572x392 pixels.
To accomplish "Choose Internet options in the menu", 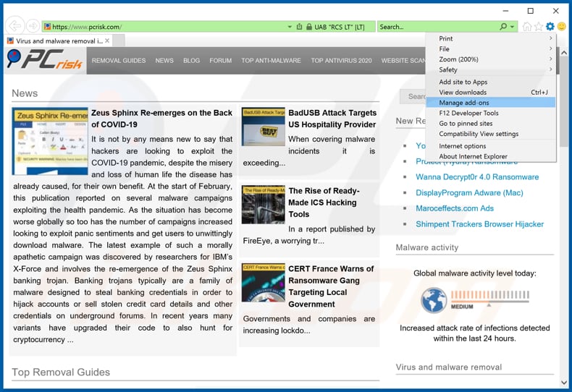I will [x=462, y=146].
